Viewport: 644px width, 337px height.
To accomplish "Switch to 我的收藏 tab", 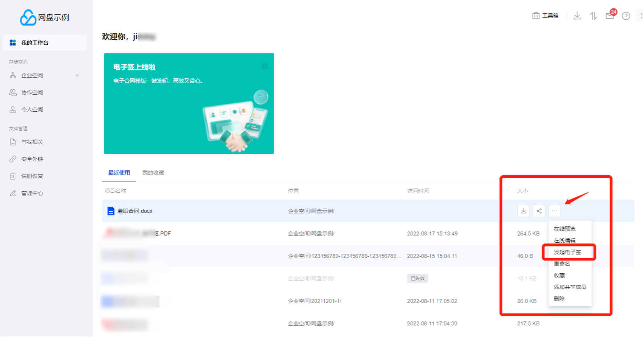I will coord(153,173).
